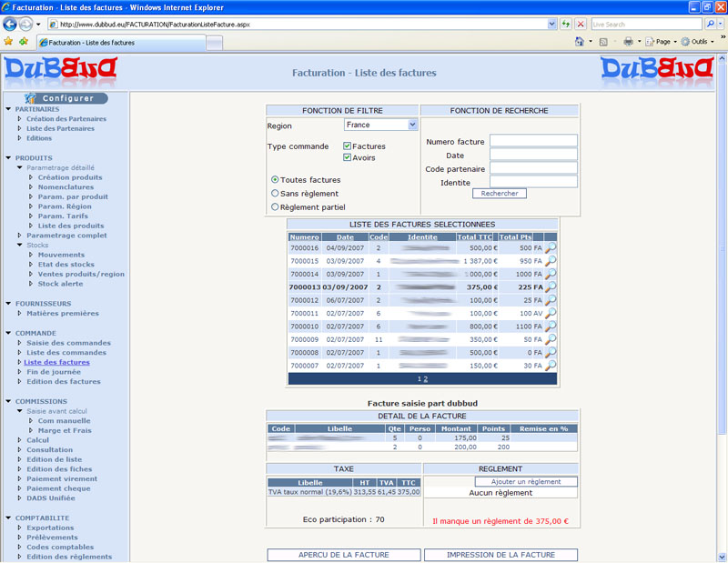This screenshot has width=728, height=563.
Task: Uncheck the Factures checkbox
Action: click(x=348, y=146)
